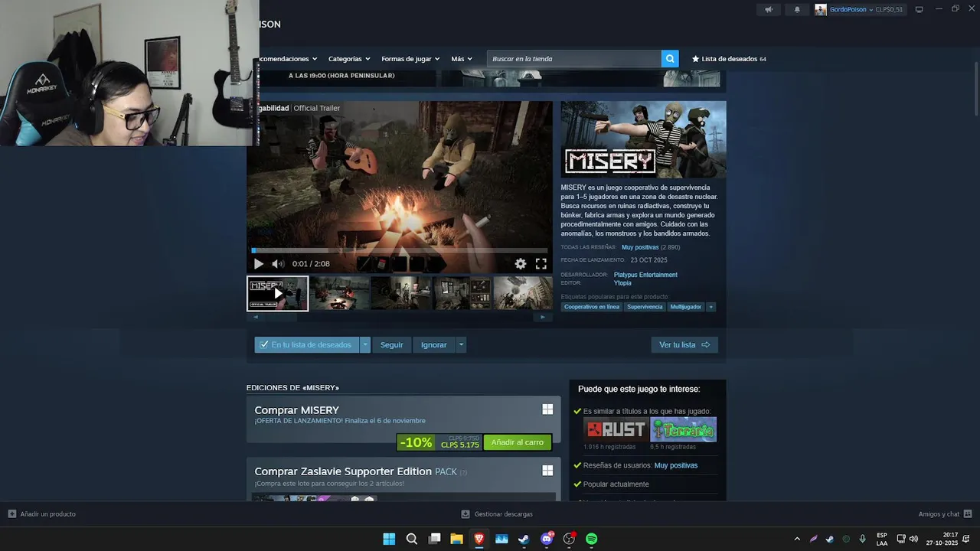This screenshot has height=551, width=980.
Task: Open the Recomendaciones menu
Action: [288, 59]
